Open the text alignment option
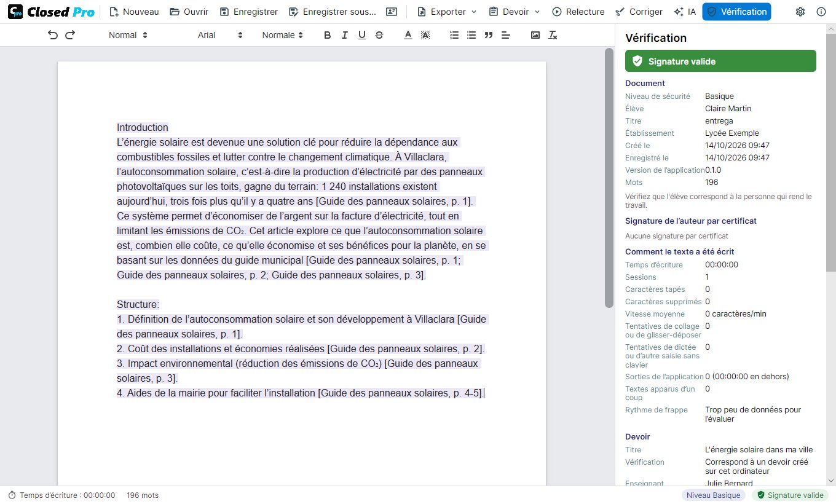The height and width of the screenshot is (504, 836). click(506, 35)
